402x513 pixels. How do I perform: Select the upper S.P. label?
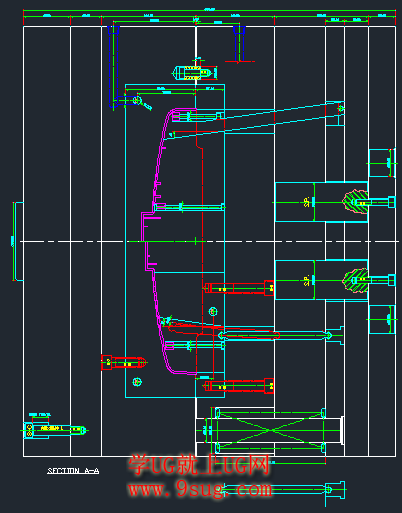[307, 202]
